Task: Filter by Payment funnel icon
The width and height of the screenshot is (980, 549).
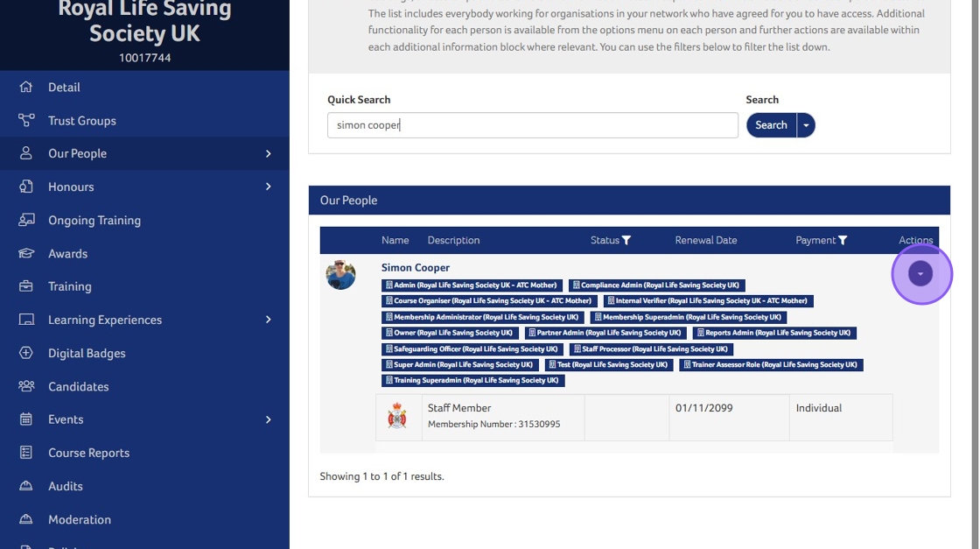Action: (x=843, y=240)
